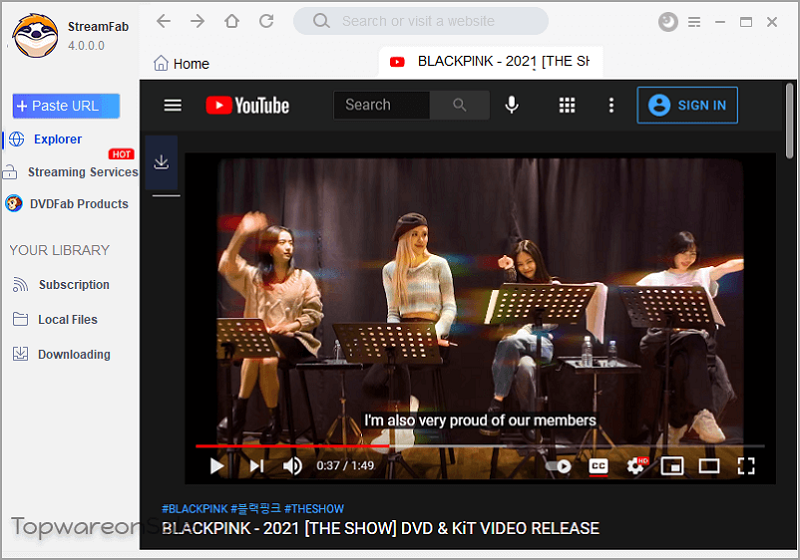
Task: Open the video settings gear
Action: coord(636,466)
